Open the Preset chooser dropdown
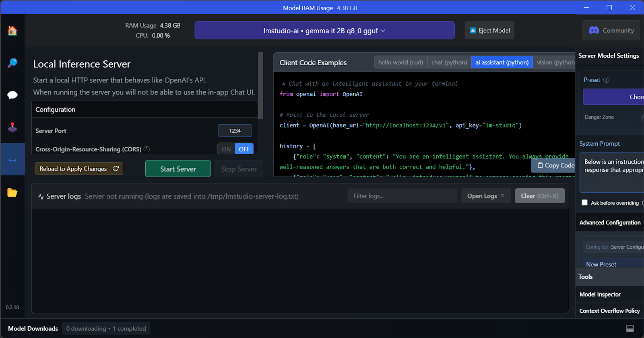This screenshot has height=338, width=644. 613,97
